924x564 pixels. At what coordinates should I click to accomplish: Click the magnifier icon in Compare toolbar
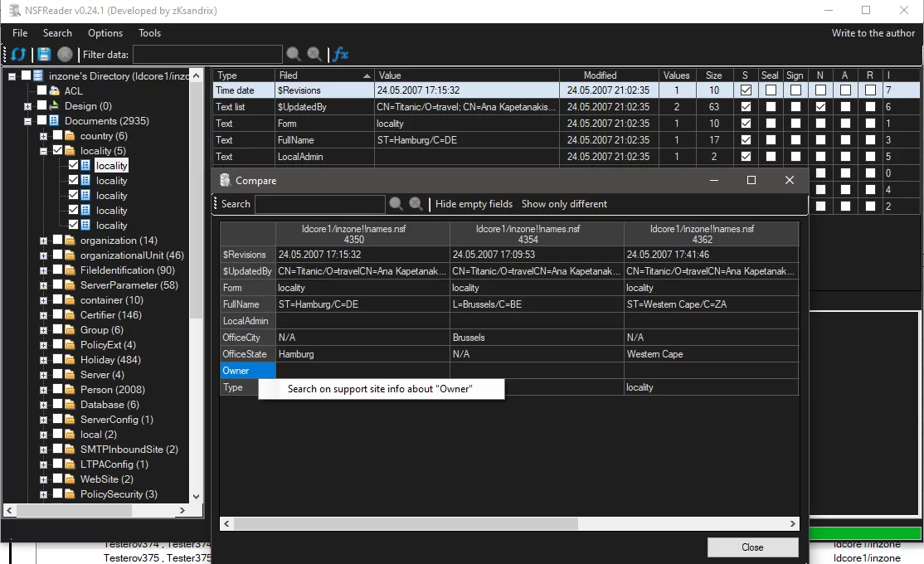pyautogui.click(x=396, y=204)
